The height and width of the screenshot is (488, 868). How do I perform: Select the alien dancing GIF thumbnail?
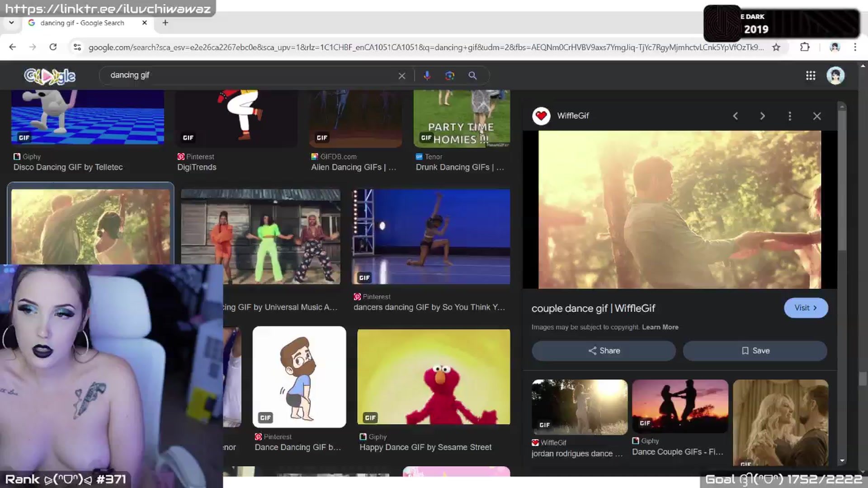[x=355, y=118]
